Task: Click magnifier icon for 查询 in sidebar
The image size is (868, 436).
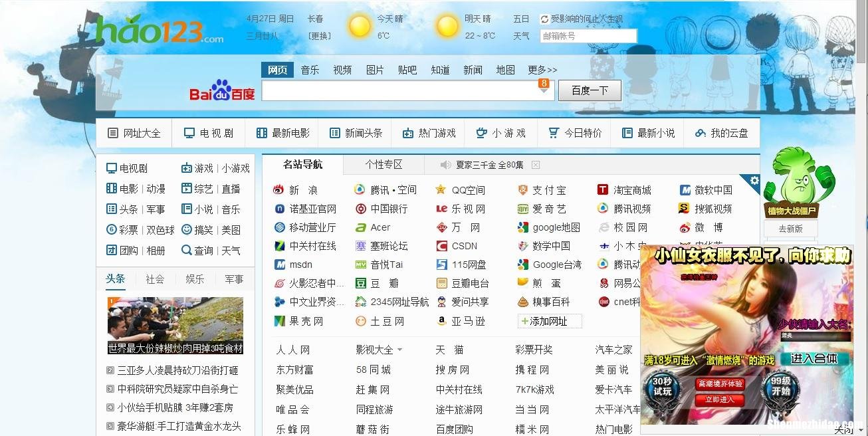Action: [186, 251]
